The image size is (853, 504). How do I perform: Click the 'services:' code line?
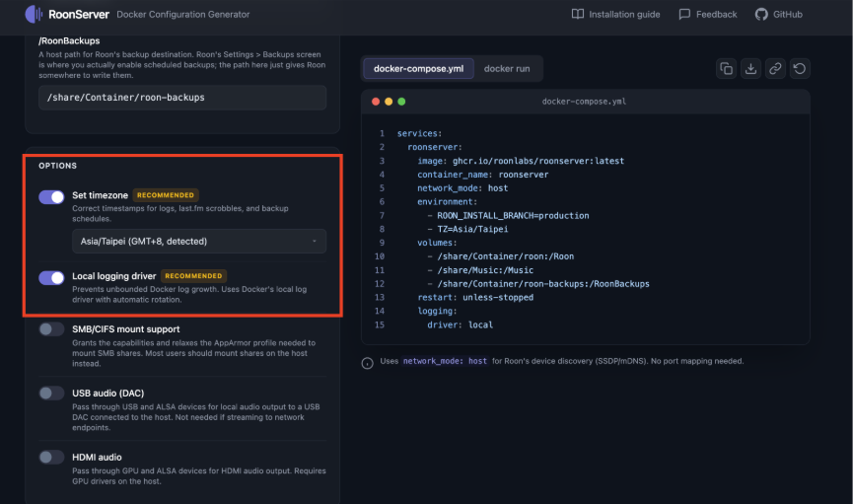click(419, 133)
